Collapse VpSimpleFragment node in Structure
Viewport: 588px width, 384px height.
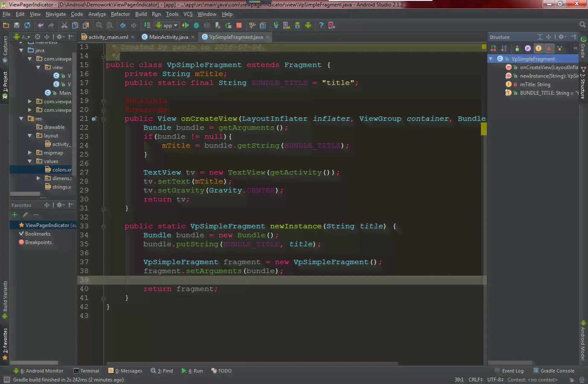pos(491,59)
